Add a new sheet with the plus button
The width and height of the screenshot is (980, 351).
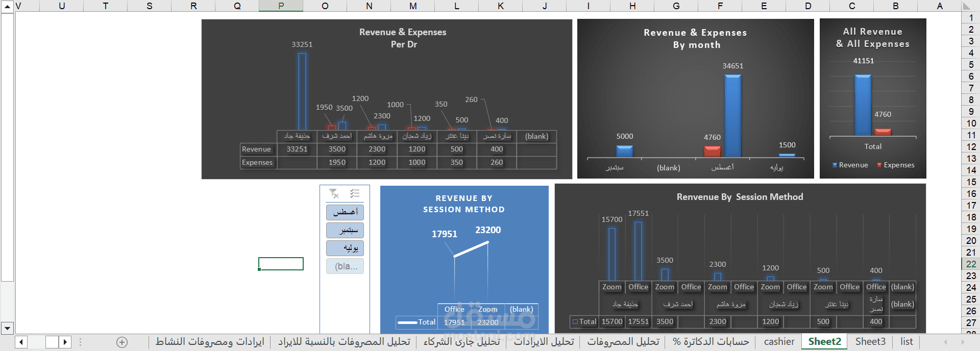[x=122, y=342]
